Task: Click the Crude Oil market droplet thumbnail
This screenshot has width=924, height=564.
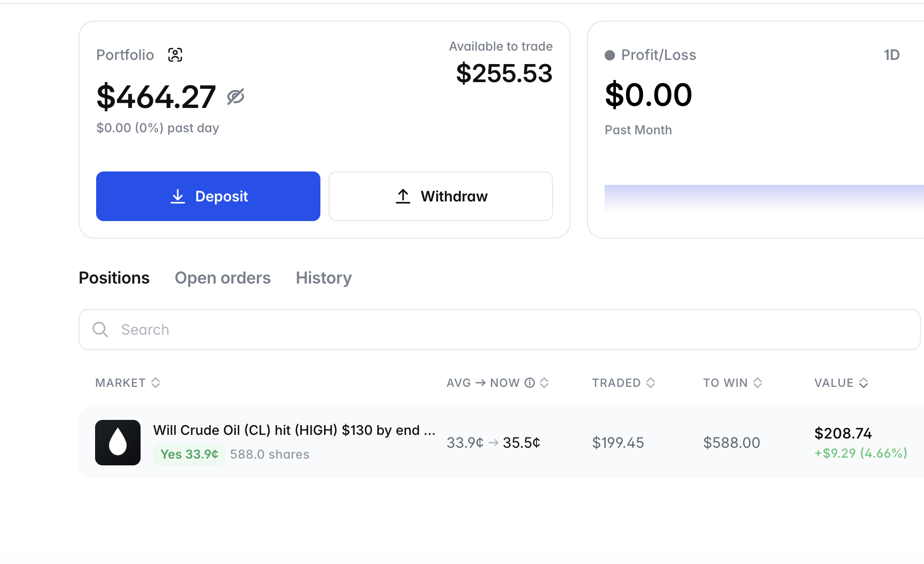Action: coord(118,443)
